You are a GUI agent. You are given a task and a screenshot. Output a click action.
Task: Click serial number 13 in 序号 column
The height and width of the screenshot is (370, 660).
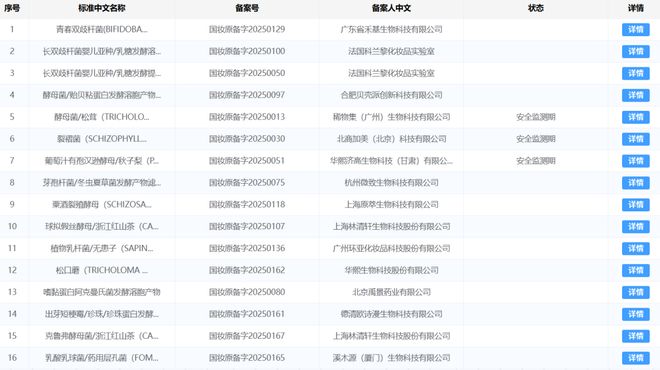point(12,292)
